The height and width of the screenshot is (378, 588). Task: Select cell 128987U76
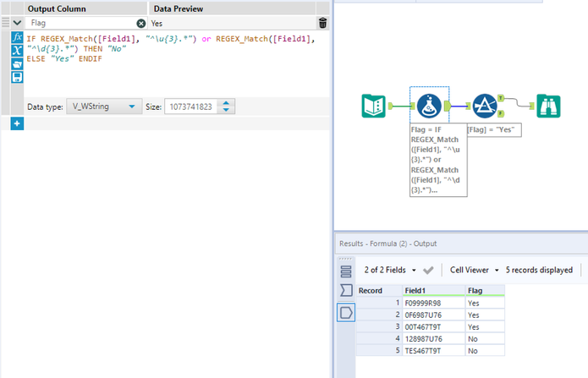click(433, 339)
